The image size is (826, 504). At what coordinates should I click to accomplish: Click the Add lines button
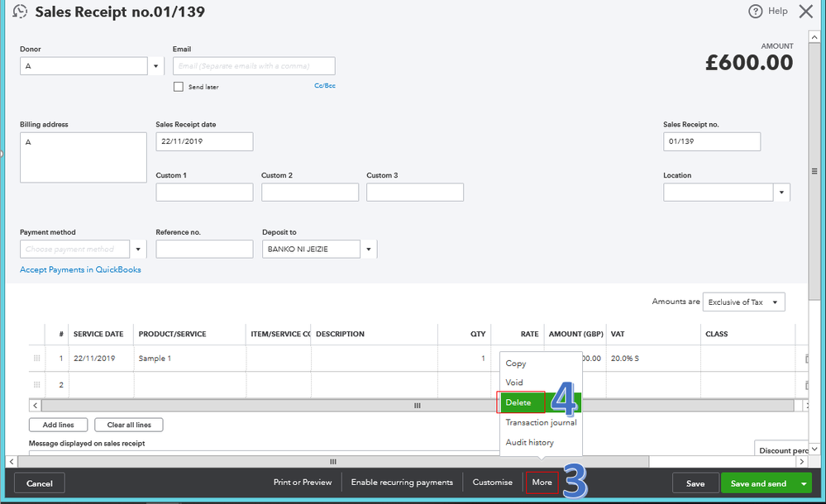click(x=59, y=425)
